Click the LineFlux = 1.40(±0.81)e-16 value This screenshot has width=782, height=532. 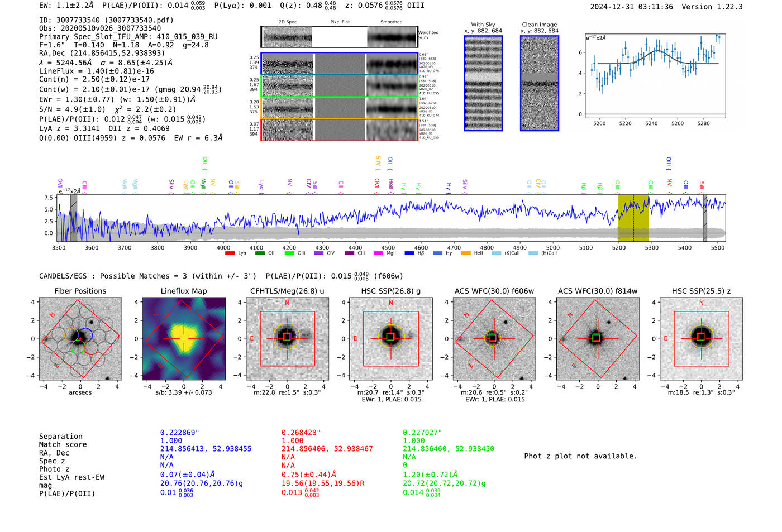pyautogui.click(x=97, y=71)
